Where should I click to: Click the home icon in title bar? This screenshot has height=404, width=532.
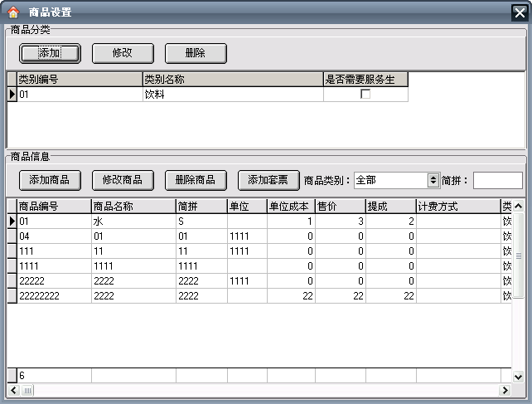[13, 12]
